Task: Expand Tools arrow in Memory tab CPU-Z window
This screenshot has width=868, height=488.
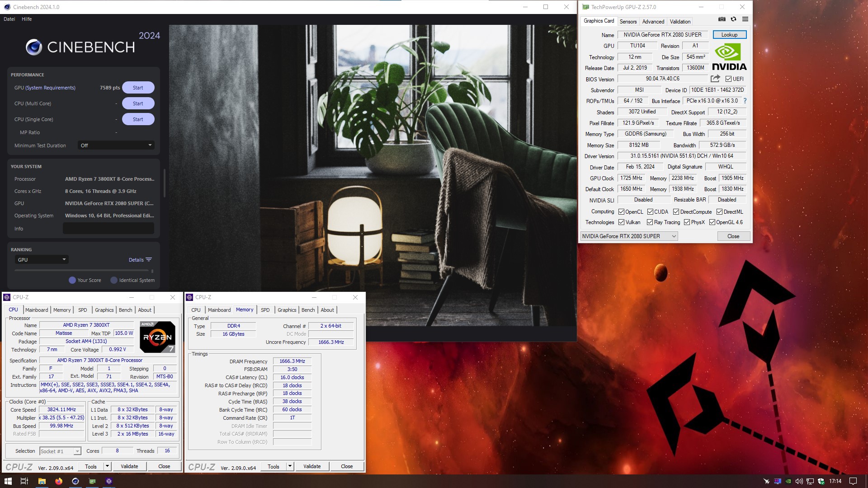Action: pyautogui.click(x=290, y=466)
